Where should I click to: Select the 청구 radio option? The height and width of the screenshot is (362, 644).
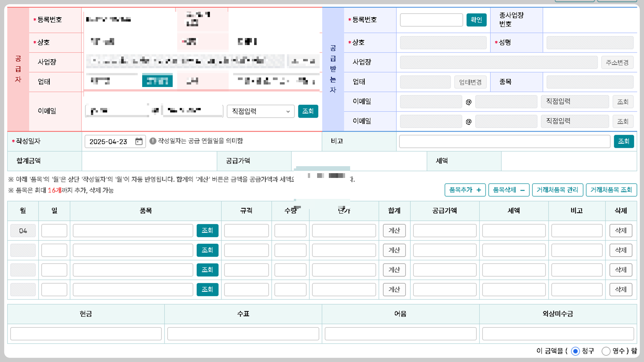coord(575,351)
